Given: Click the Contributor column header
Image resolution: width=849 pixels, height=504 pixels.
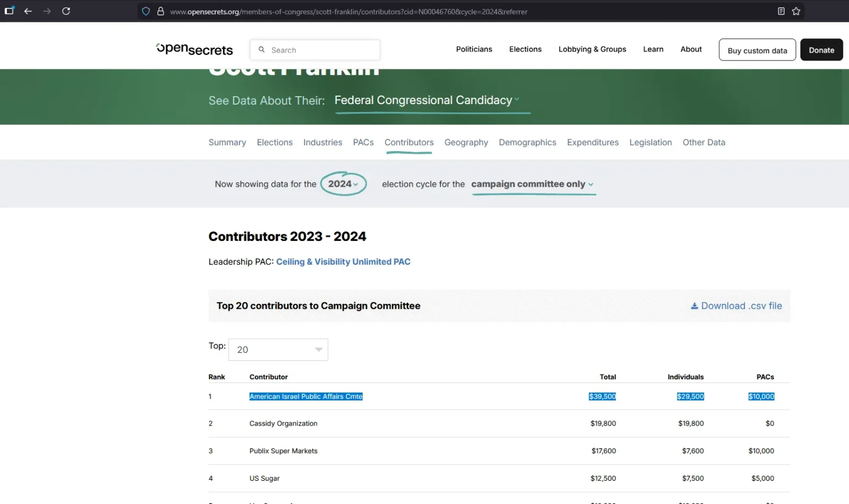Looking at the screenshot, I should pyautogui.click(x=268, y=377).
